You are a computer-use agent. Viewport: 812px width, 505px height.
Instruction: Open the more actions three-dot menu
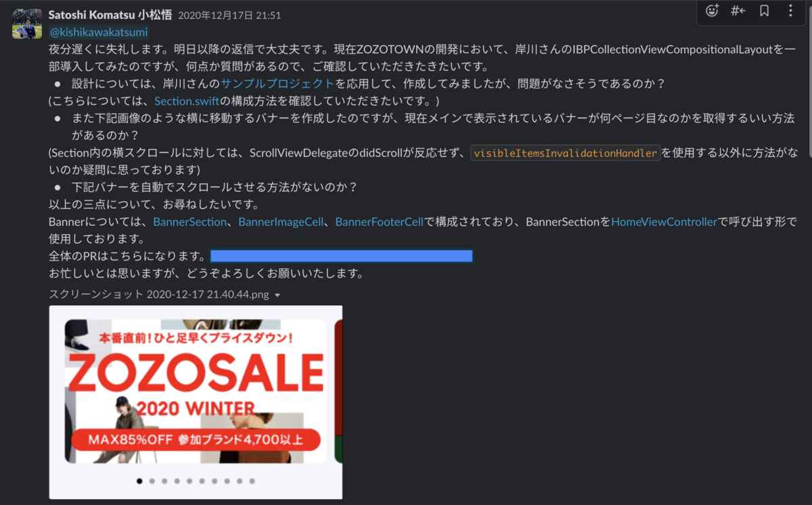[790, 11]
